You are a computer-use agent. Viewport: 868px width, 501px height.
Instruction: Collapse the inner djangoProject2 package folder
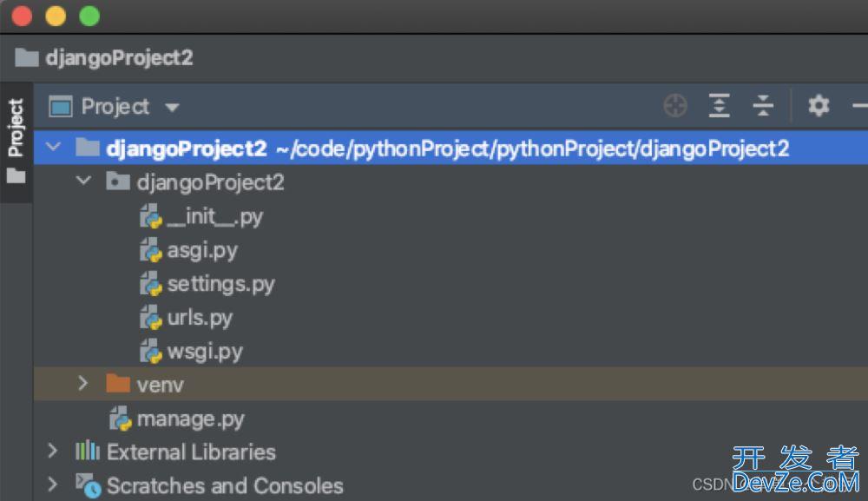click(x=83, y=181)
